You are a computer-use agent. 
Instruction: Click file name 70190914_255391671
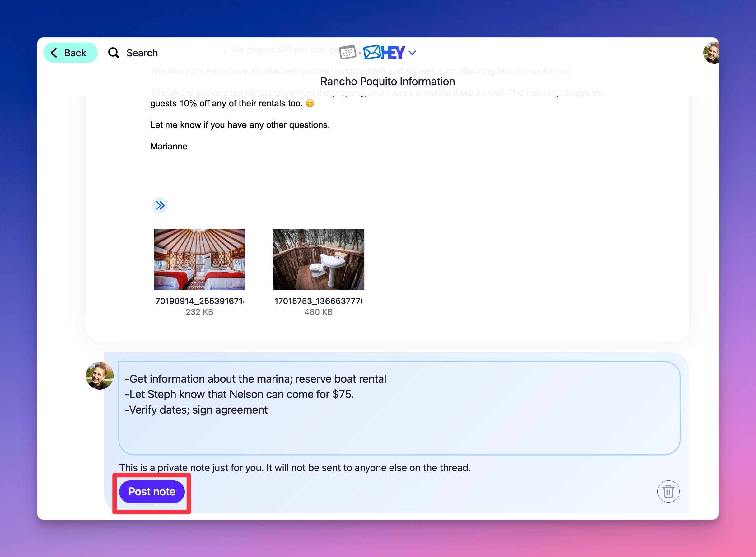[x=199, y=301]
